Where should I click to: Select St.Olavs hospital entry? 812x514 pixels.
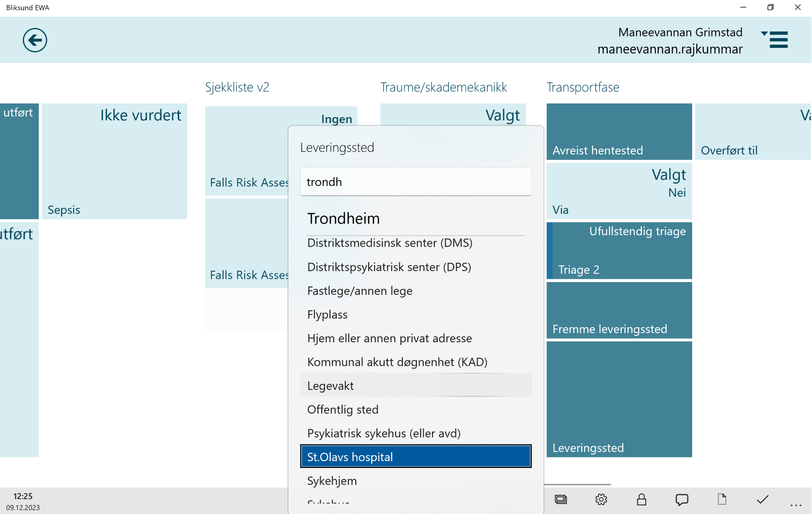[x=416, y=457]
